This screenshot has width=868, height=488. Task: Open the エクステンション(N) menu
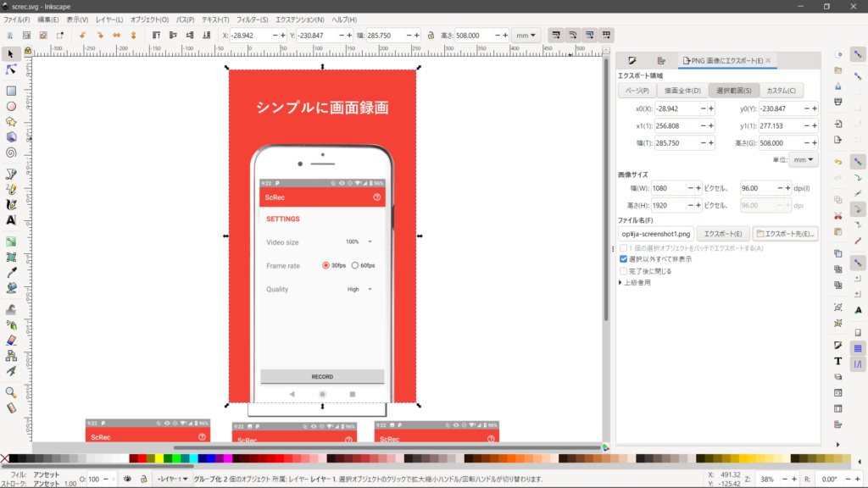[x=300, y=19]
